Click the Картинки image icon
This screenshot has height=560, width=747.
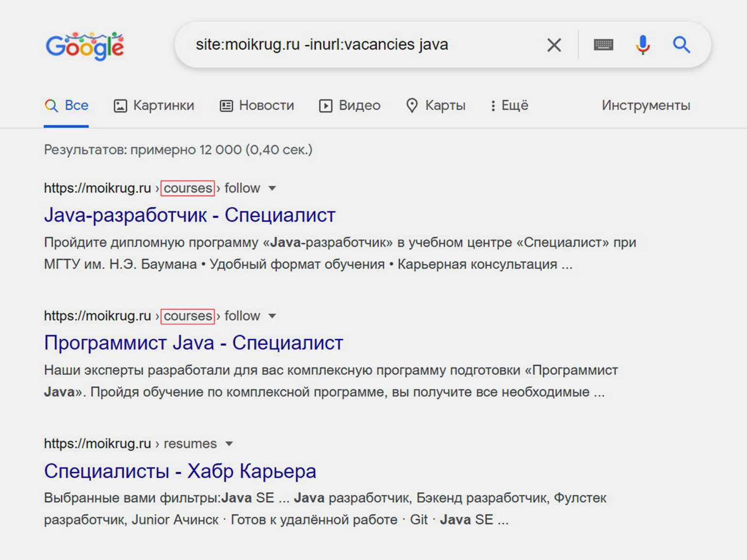point(120,106)
